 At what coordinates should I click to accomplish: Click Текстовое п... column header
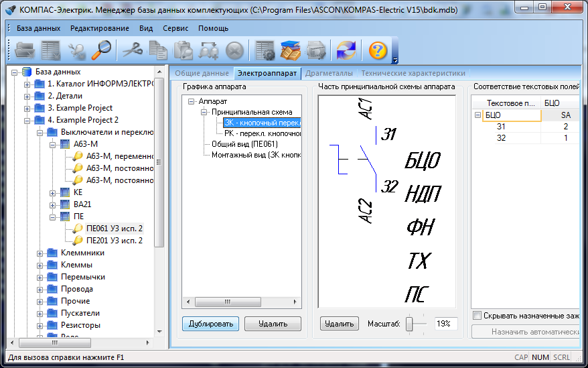pyautogui.click(x=506, y=103)
